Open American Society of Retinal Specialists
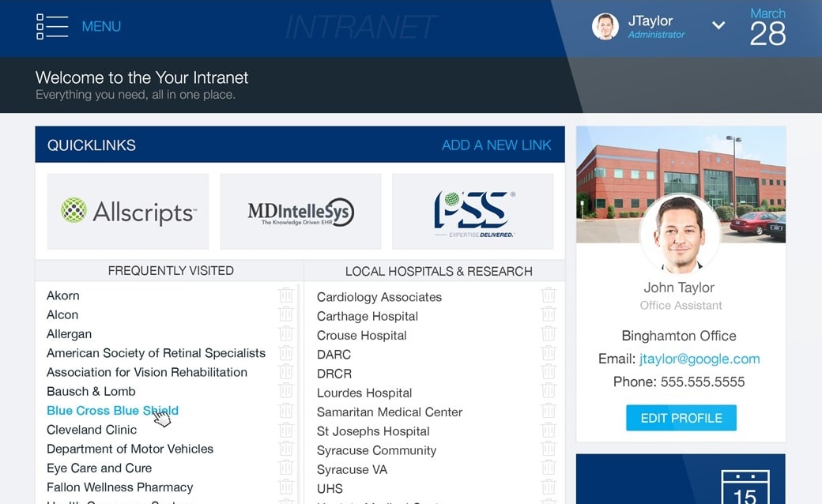 click(156, 353)
